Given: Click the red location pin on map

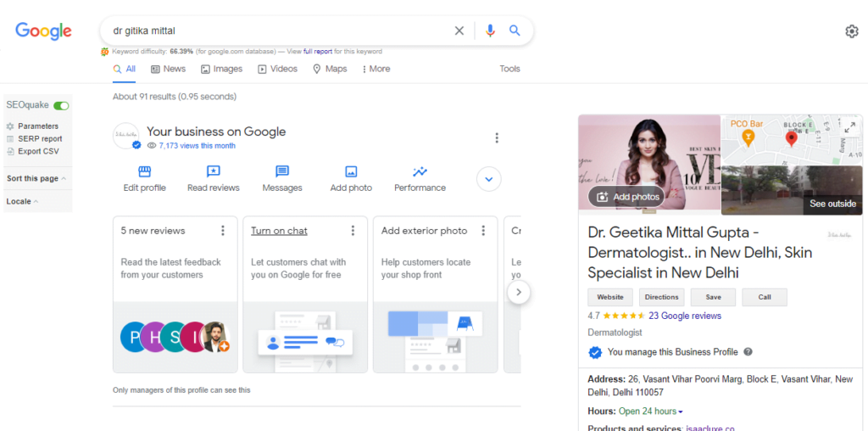Looking at the screenshot, I should [x=791, y=138].
